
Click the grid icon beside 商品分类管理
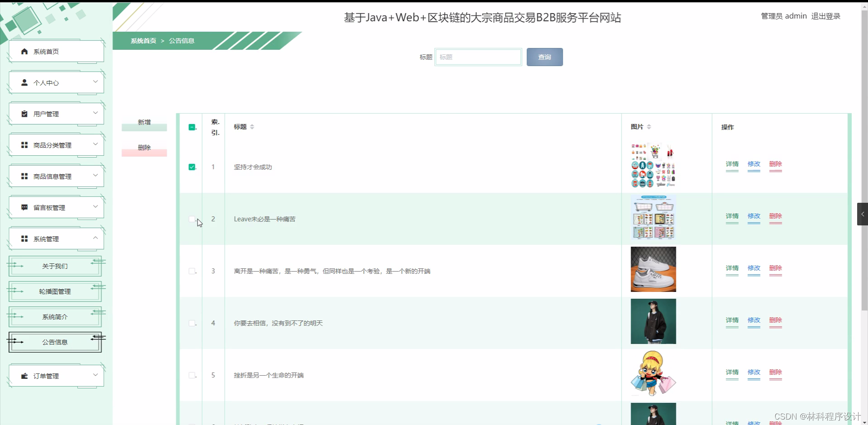24,145
